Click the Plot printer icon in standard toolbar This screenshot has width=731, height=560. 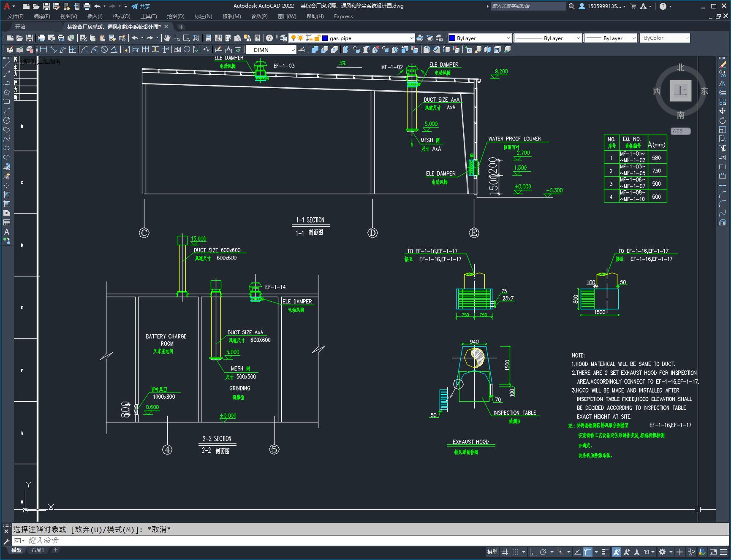[42, 38]
